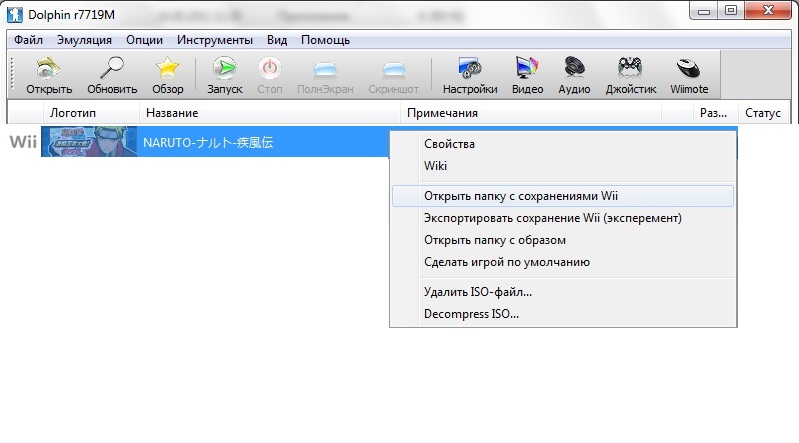
Task: Sort by Название column header
Action: 269,113
